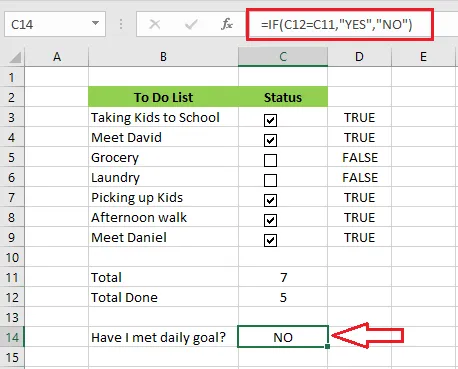Select row 15 header
This screenshot has height=369, width=458.
(x=12, y=357)
